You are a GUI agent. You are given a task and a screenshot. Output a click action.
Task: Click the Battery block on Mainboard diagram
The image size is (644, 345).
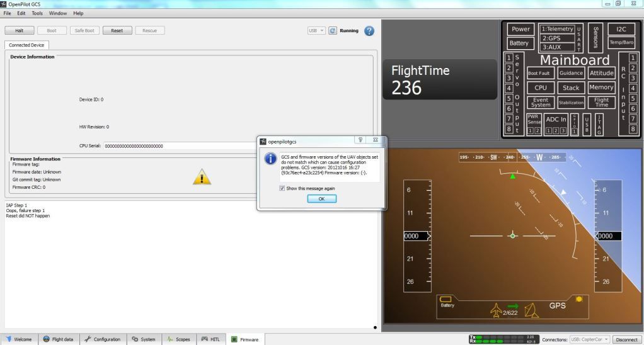519,43
